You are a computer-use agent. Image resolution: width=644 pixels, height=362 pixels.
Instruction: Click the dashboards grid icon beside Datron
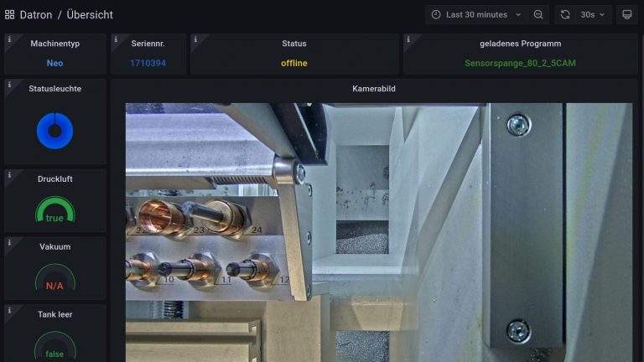coord(10,14)
